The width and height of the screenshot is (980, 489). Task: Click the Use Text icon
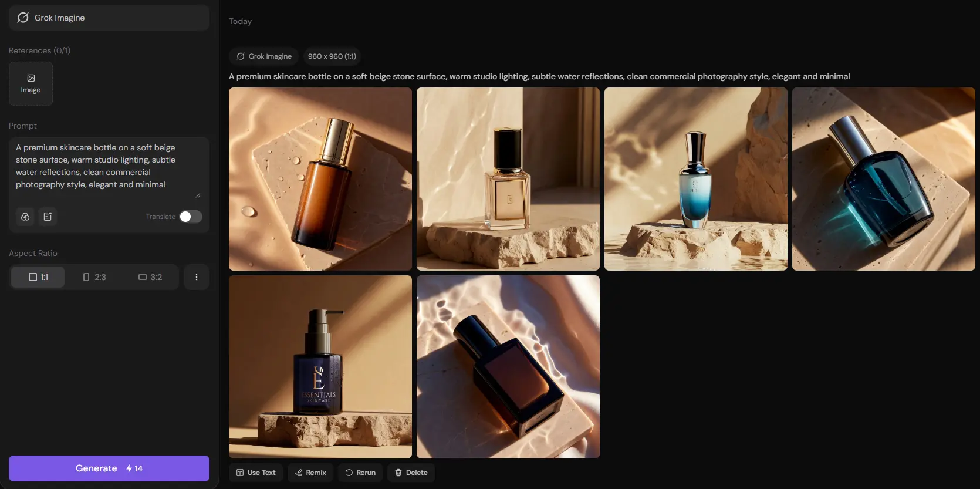tap(240, 473)
